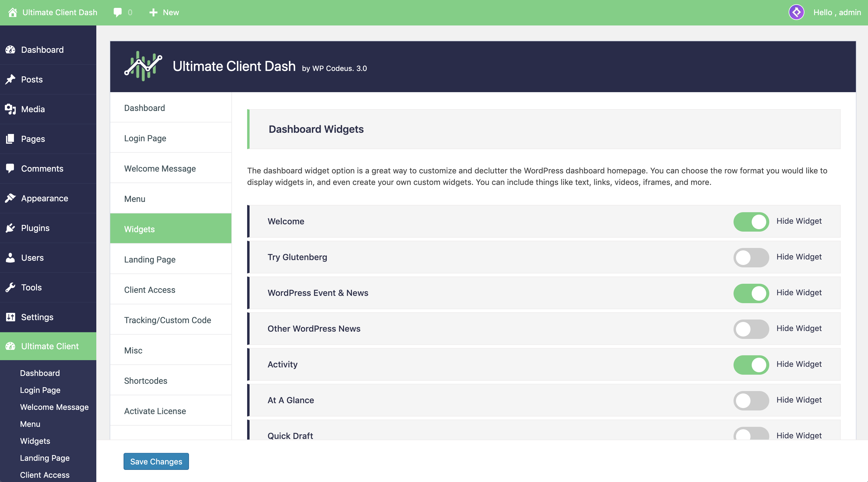
Task: Select the Client Access settings tab
Action: coord(150,290)
